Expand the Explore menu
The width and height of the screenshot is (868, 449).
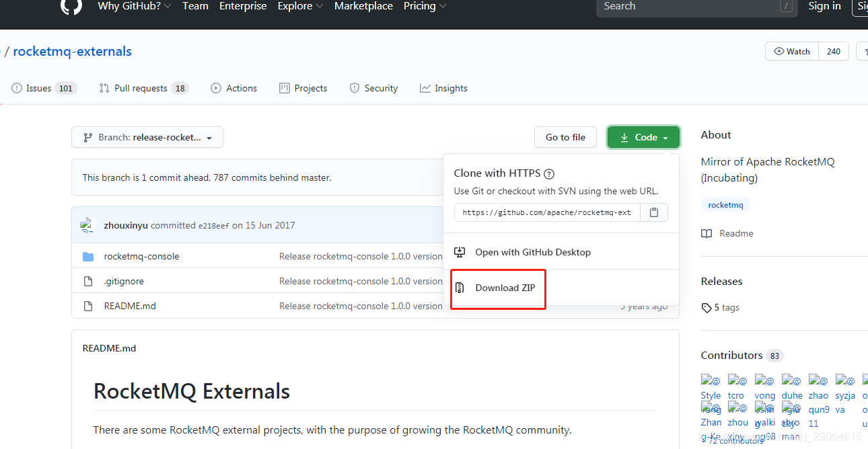(300, 6)
